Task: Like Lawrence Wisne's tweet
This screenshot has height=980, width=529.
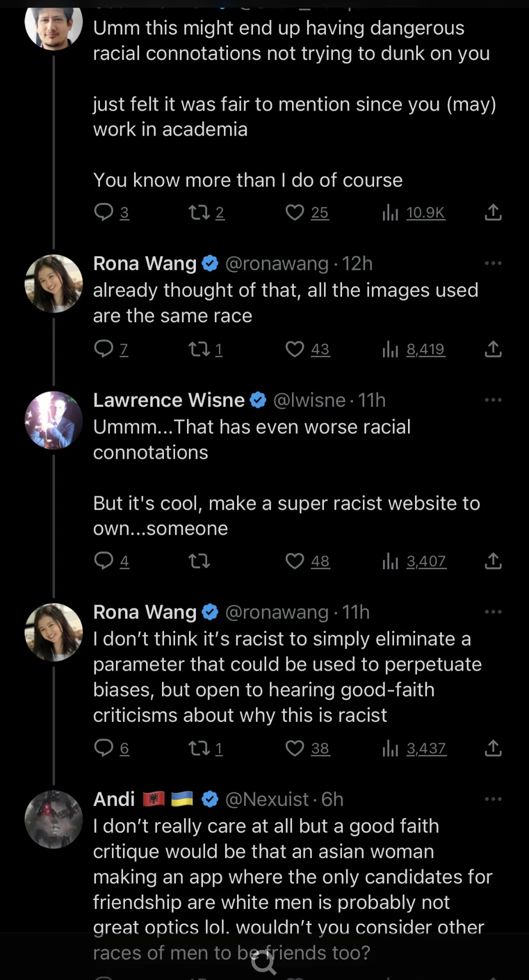Action: 294,561
